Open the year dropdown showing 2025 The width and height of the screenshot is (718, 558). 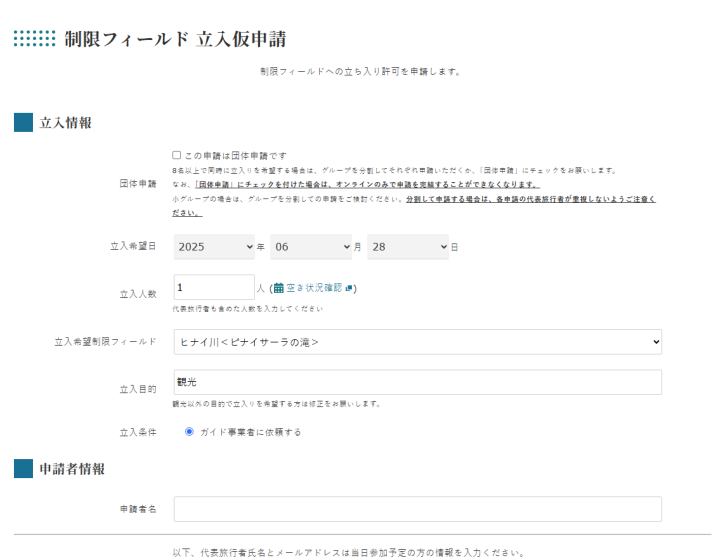tap(215, 246)
